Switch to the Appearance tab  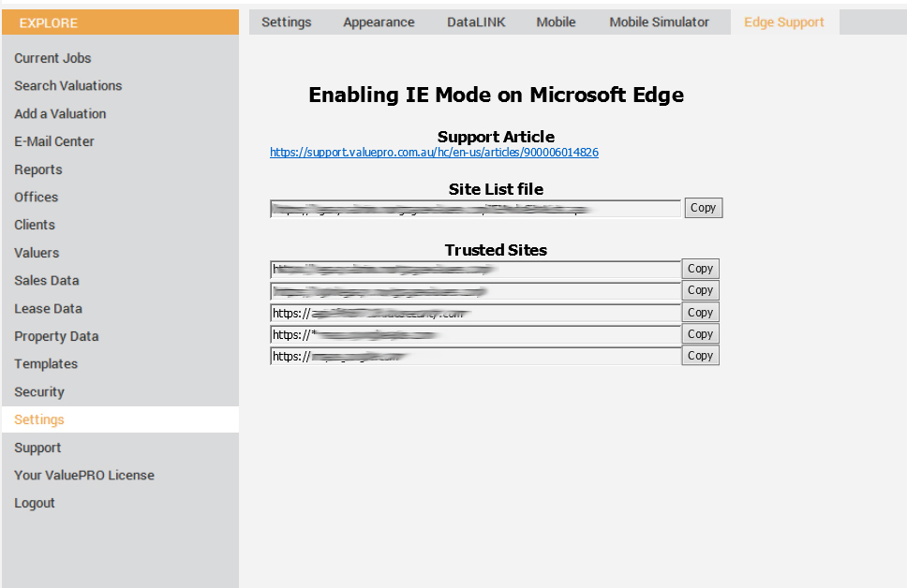coord(379,22)
